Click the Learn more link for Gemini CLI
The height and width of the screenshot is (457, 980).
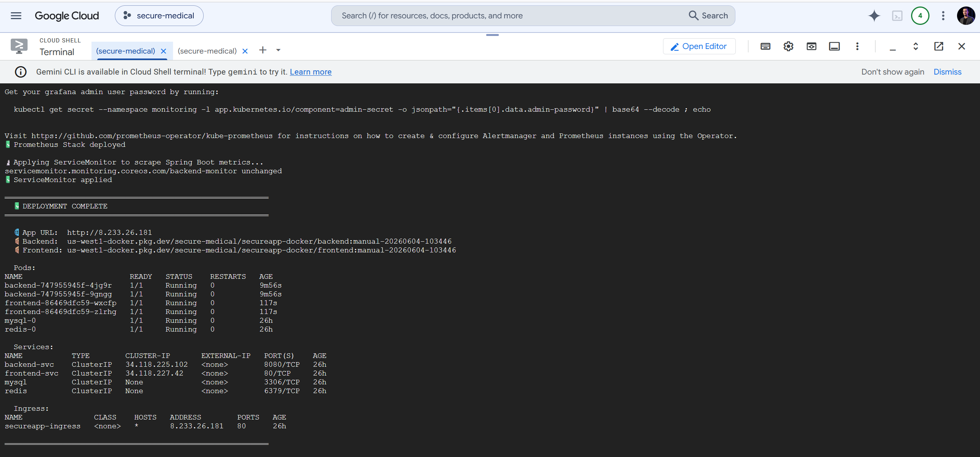[310, 72]
